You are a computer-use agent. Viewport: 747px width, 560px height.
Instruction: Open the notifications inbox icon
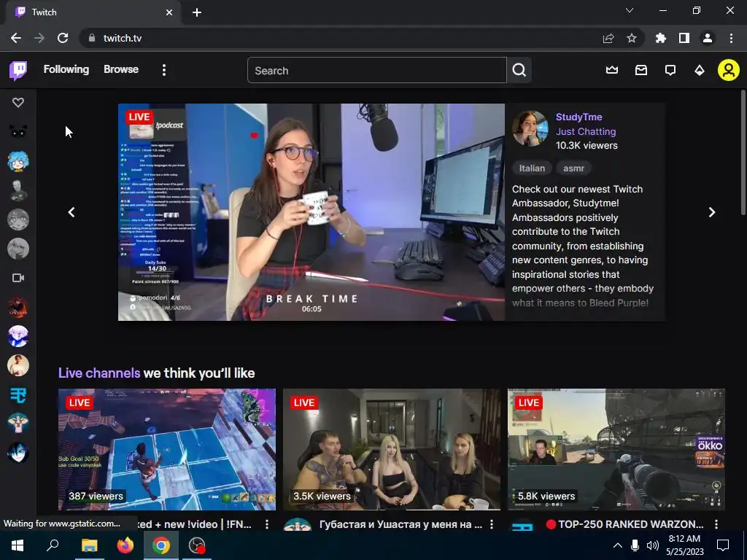pos(641,70)
